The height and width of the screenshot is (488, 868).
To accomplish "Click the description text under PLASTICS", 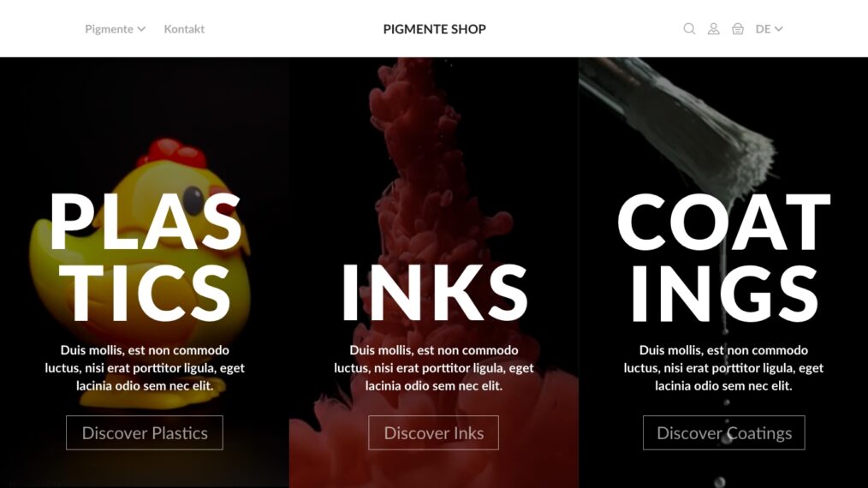I will pyautogui.click(x=145, y=368).
